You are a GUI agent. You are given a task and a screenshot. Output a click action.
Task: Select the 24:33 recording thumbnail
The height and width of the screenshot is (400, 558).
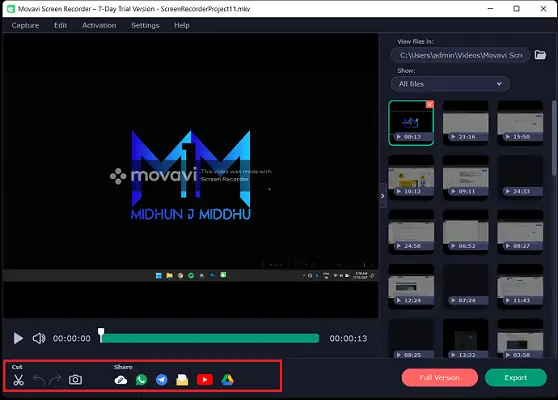pyautogui.click(x=520, y=177)
